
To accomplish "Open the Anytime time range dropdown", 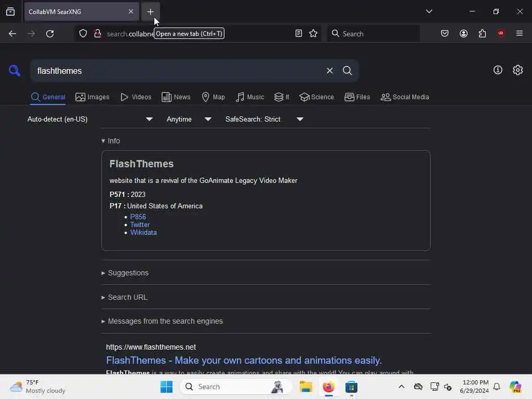I will [189, 119].
